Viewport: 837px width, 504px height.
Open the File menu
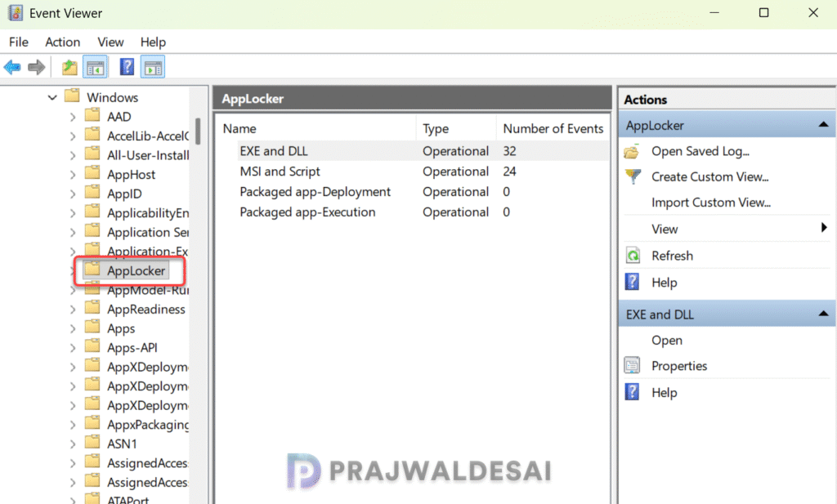[x=19, y=42]
